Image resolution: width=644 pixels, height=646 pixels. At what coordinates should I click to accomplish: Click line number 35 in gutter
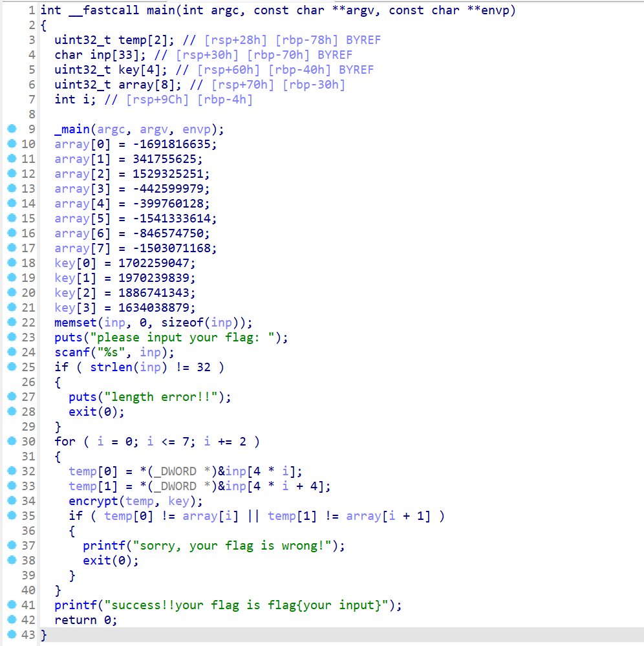pos(28,516)
